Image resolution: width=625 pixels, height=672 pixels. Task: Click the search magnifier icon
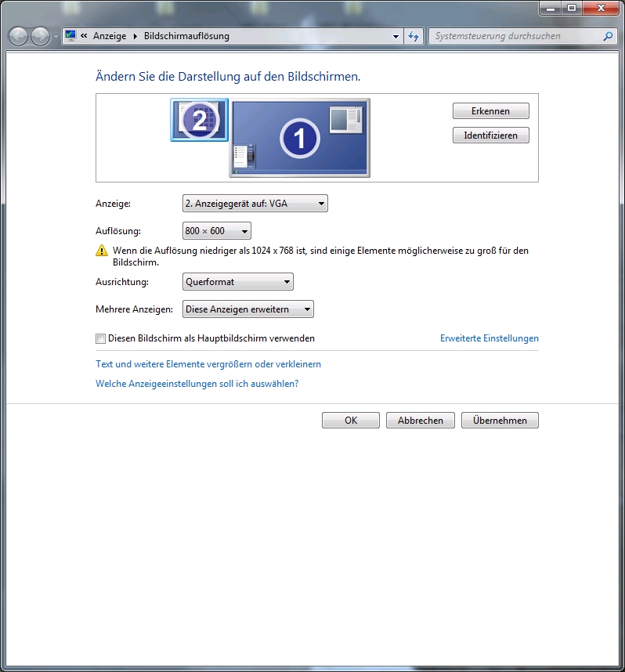pos(608,37)
